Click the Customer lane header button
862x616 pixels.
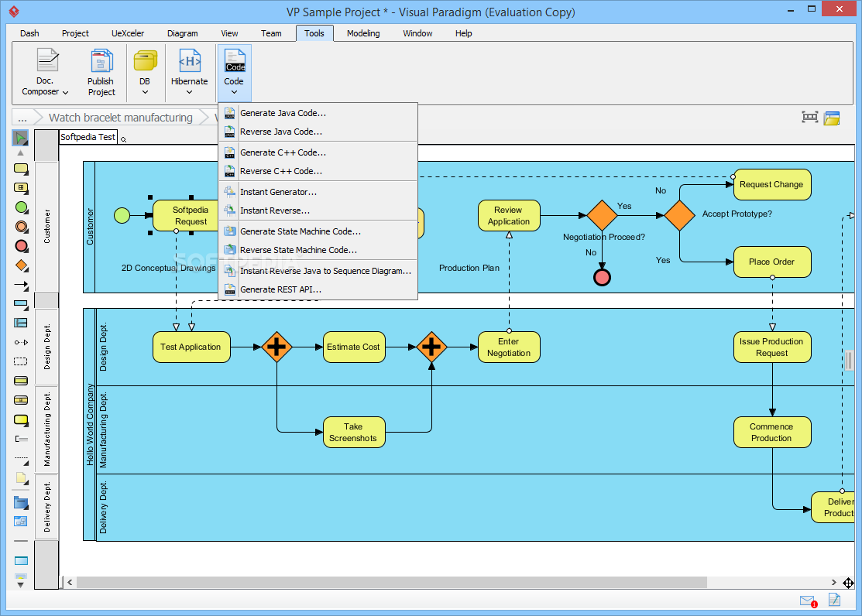46,227
